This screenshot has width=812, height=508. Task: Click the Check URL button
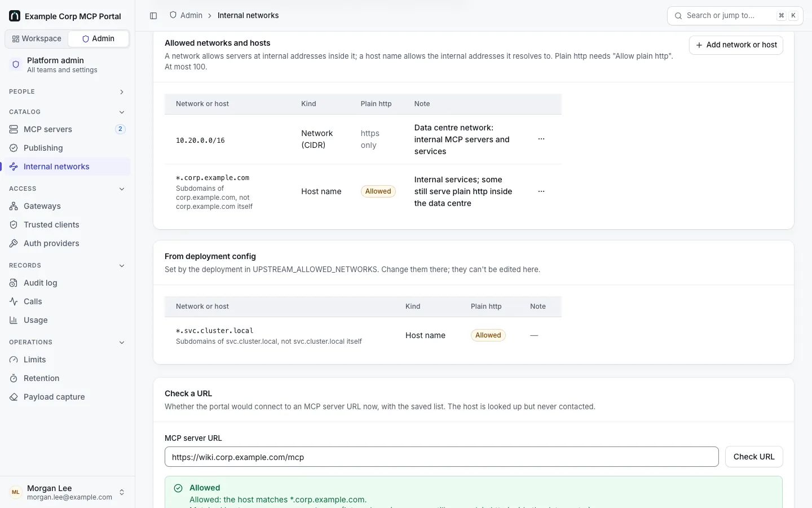coord(754,457)
